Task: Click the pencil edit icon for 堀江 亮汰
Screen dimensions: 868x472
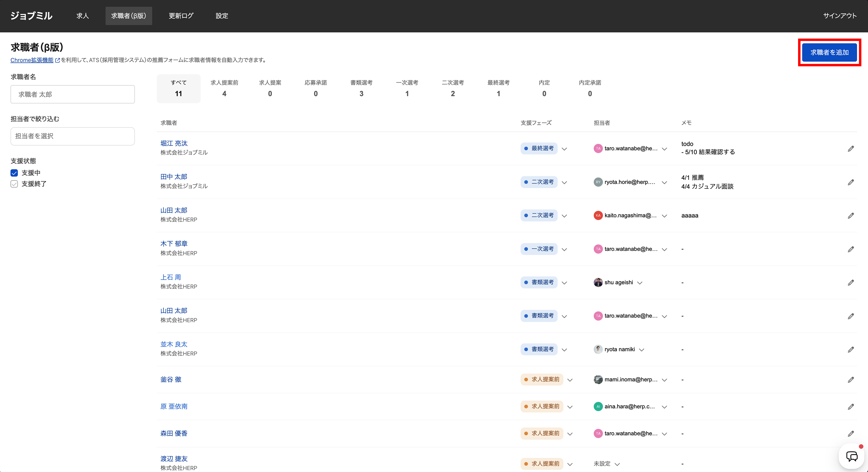Action: tap(851, 149)
